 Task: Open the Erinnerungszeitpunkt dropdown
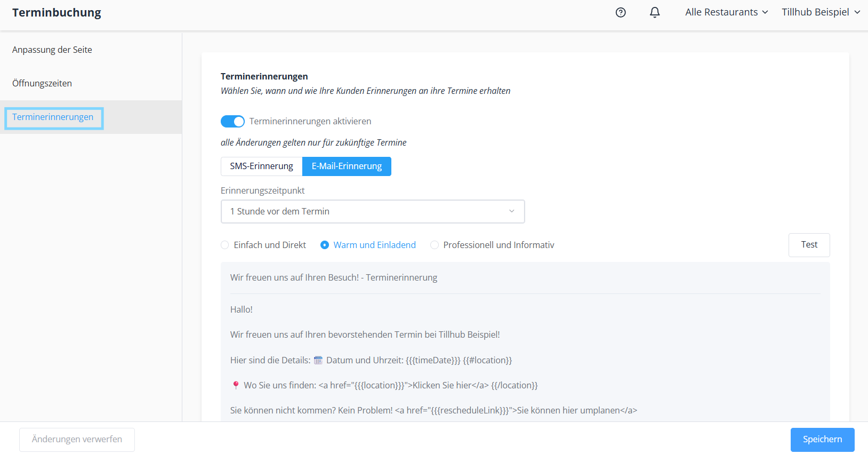373,211
